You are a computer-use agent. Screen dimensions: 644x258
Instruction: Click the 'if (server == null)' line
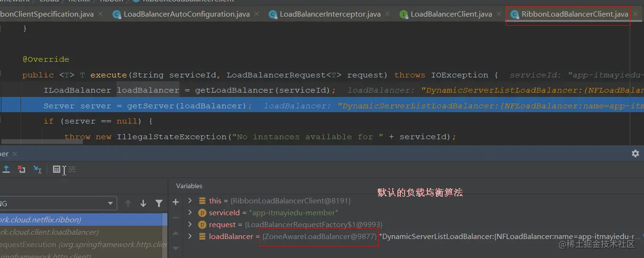[x=98, y=121]
